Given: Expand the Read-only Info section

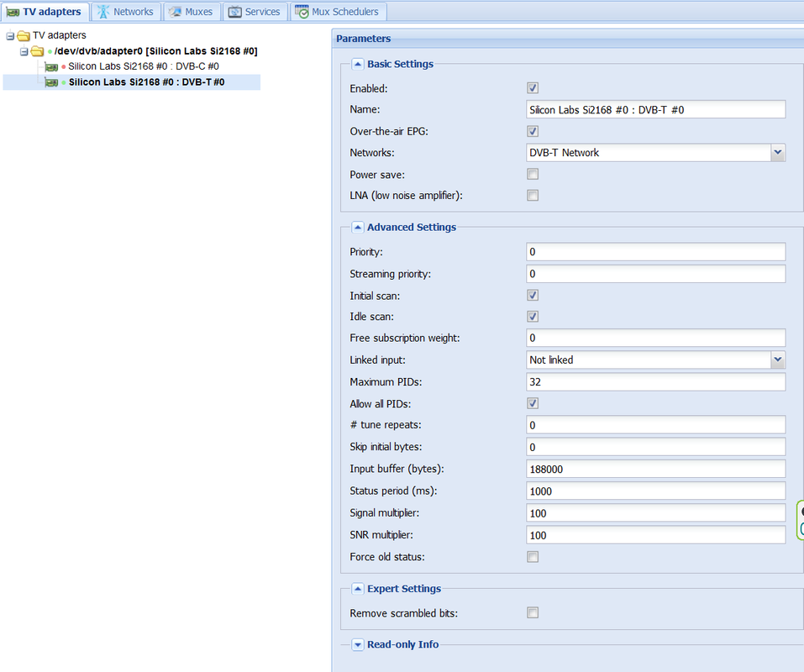Looking at the screenshot, I should pyautogui.click(x=358, y=644).
